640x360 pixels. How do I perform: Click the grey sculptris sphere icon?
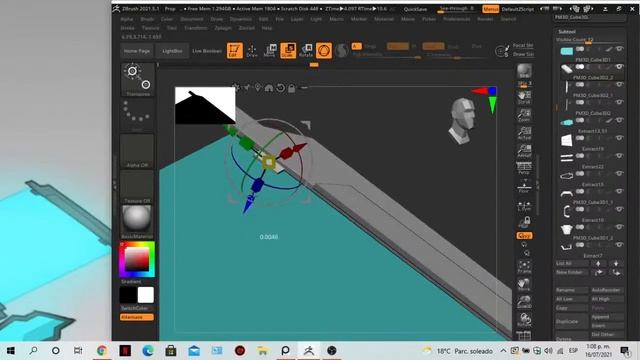[342, 51]
